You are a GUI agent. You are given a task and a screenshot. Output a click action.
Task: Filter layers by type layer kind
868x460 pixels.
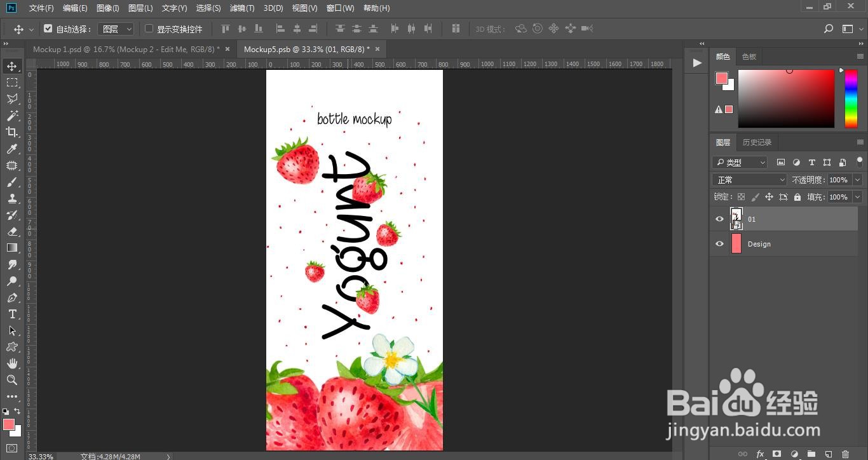811,163
